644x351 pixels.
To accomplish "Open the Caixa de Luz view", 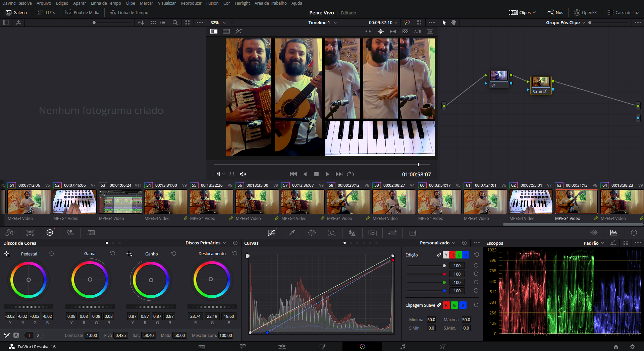I will click(x=623, y=12).
